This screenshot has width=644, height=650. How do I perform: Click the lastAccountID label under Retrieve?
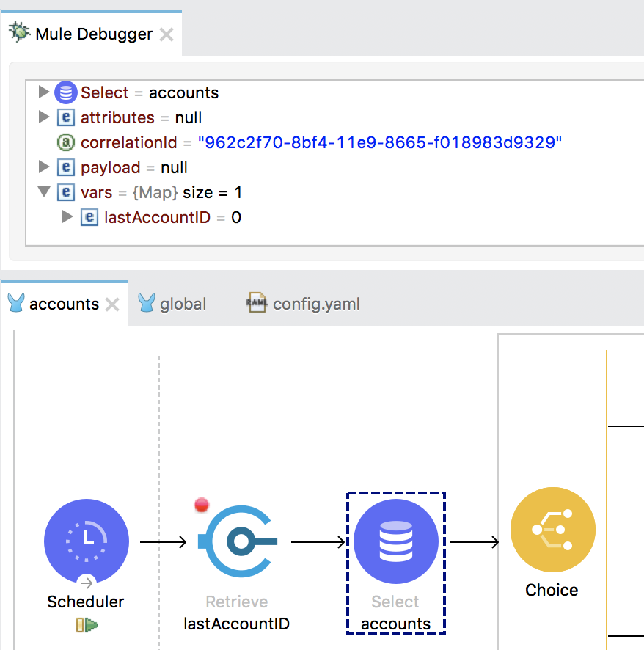click(237, 624)
